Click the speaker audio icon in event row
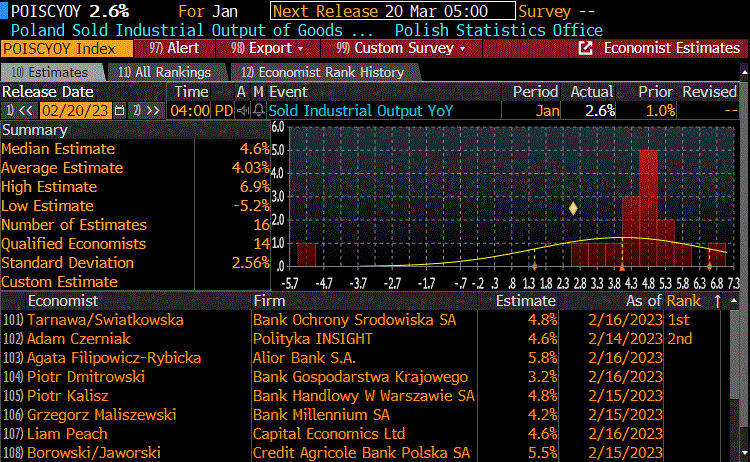The image size is (750, 462). pos(243,111)
